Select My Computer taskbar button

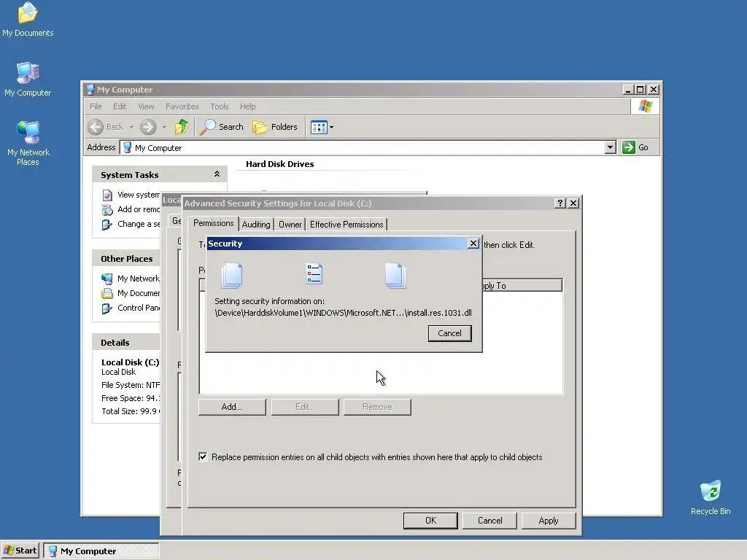point(101,551)
